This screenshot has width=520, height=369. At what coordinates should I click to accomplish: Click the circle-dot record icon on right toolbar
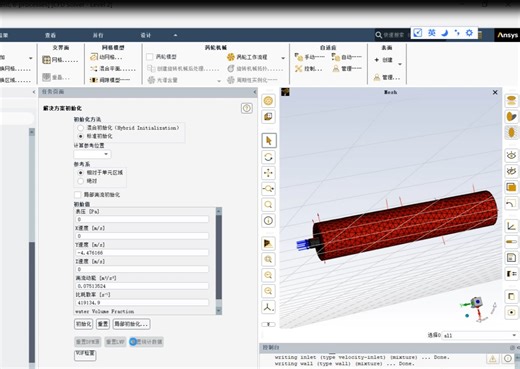[x=511, y=312]
